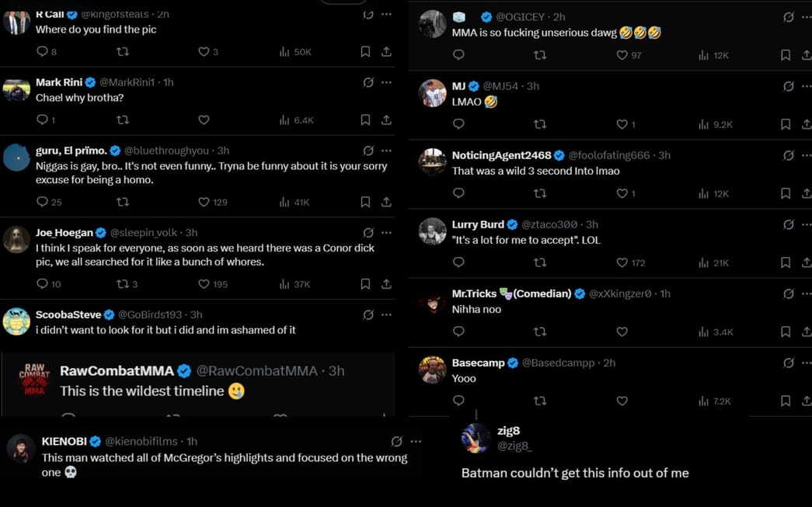This screenshot has height=507, width=812.
Task: Share NoticingAgent2468's tweet
Action: coord(808,193)
